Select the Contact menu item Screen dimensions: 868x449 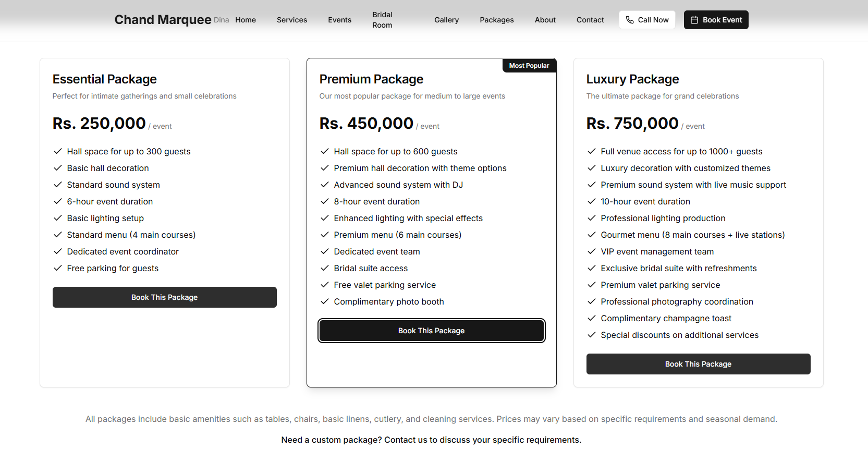[x=590, y=20]
